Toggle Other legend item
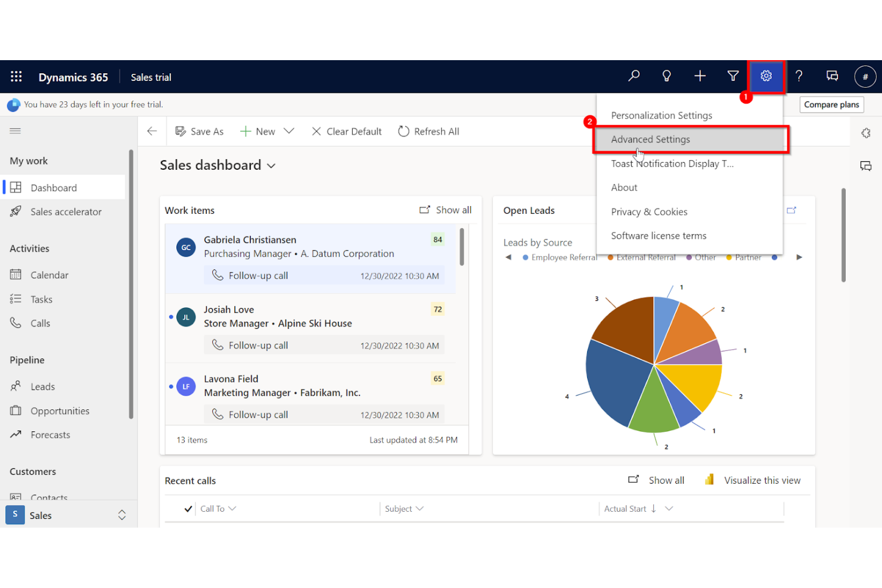This screenshot has width=882, height=588. tap(701, 257)
